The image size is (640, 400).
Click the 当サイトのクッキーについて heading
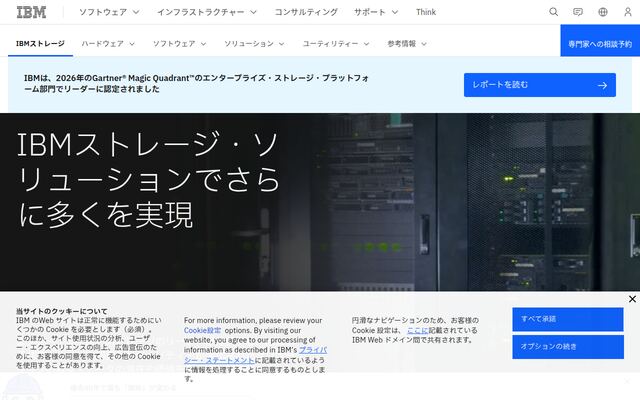[62, 311]
